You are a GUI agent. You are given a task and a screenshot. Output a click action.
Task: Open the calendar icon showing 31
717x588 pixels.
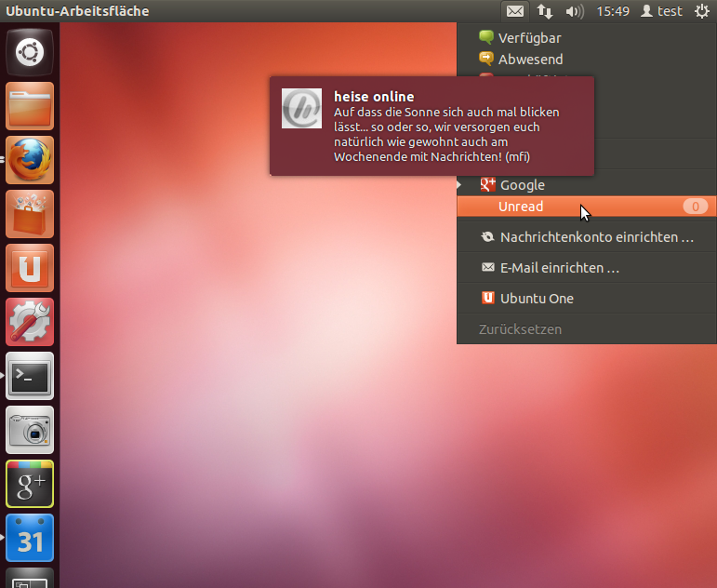[30, 538]
